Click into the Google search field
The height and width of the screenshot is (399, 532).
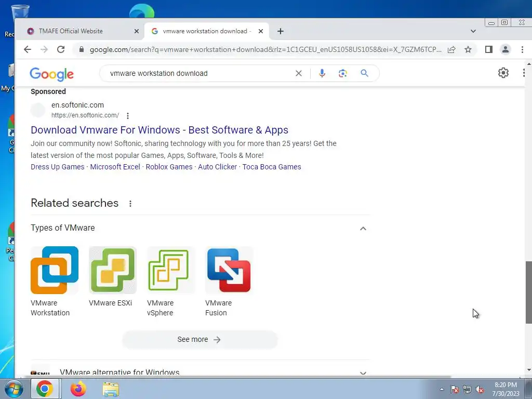pos(200,73)
